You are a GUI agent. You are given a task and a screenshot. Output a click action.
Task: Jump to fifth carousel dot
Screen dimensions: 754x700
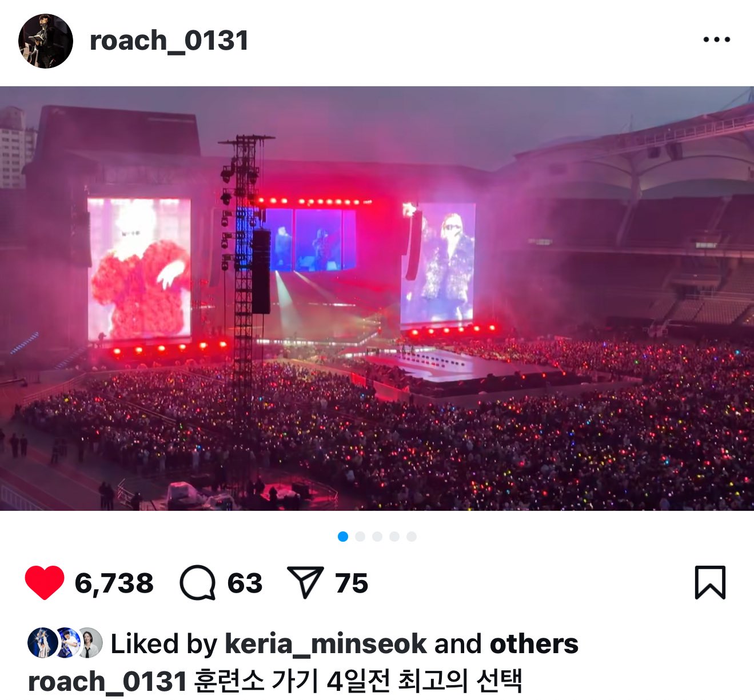click(412, 537)
